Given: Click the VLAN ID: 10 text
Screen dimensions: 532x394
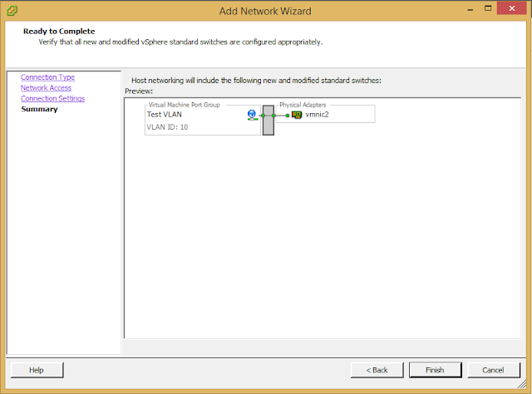Looking at the screenshot, I should (167, 127).
